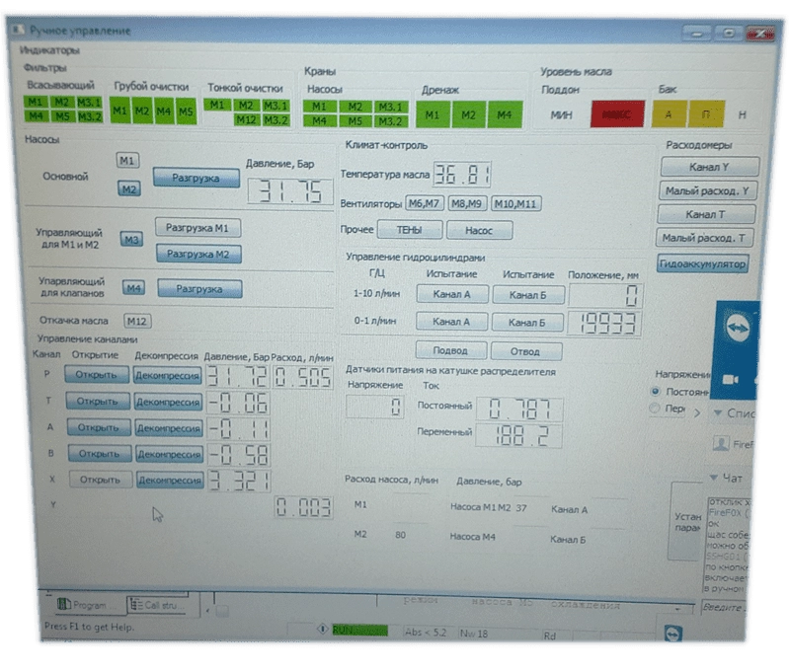This screenshot has height=672, width=790.
Task: Click the red МАКС oil level indicator
Action: click(617, 115)
